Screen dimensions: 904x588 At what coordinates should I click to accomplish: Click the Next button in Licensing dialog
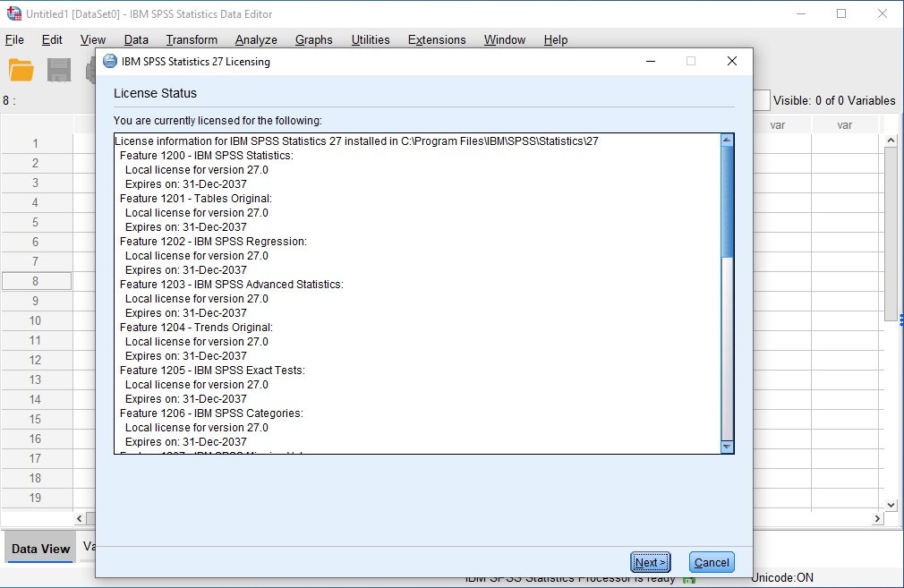(651, 562)
